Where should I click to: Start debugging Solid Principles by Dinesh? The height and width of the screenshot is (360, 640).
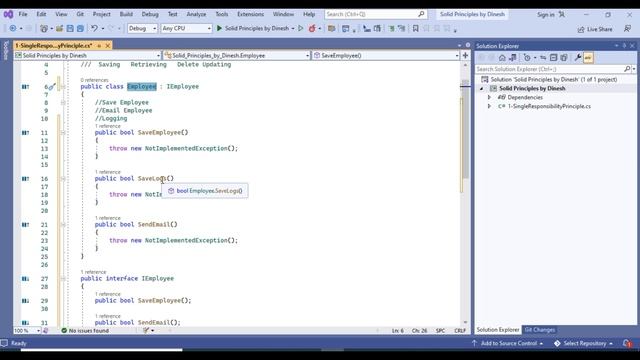(x=255, y=29)
